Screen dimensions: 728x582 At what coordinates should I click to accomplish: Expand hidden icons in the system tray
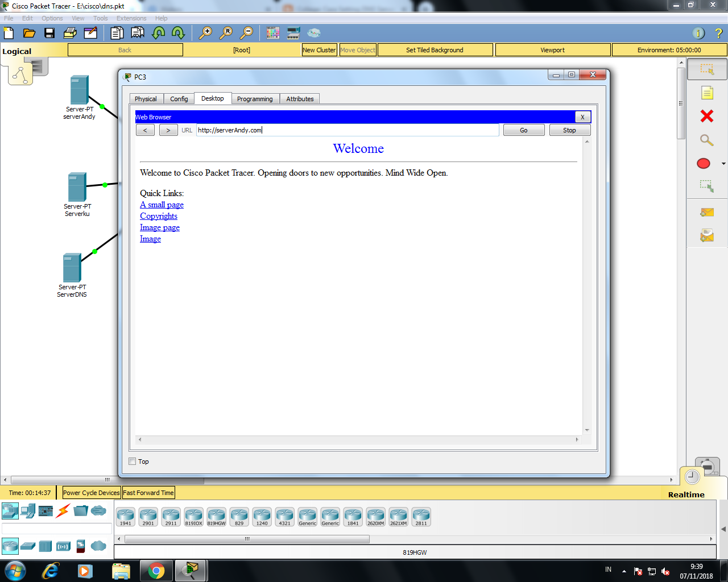click(x=624, y=571)
